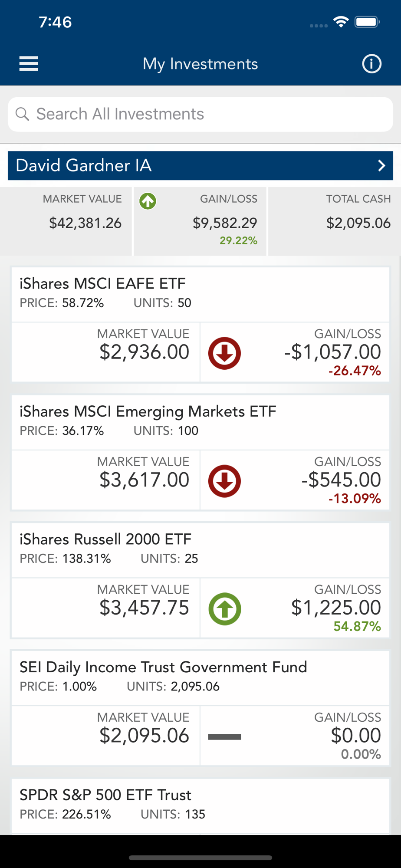Expand David Gardner IA account chevron
The height and width of the screenshot is (868, 401).
pos(381,165)
